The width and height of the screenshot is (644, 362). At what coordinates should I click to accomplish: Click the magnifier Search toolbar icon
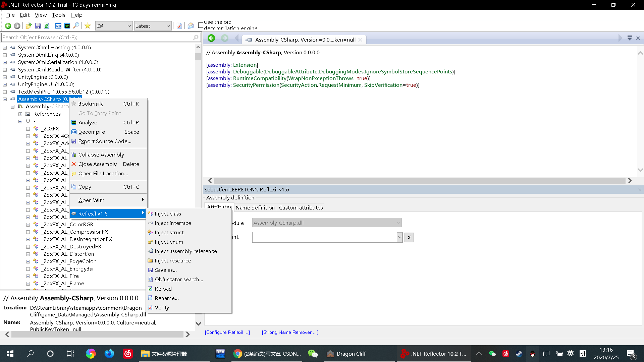[x=76, y=26]
